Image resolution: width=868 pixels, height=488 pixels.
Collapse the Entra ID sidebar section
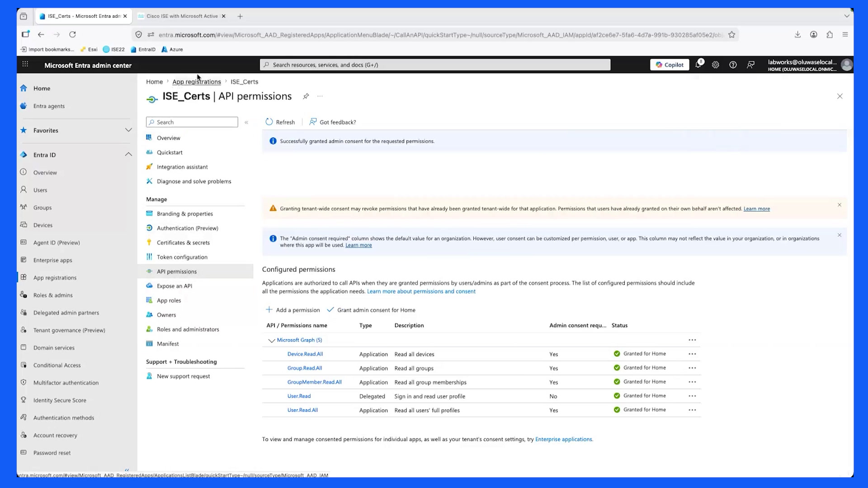(128, 155)
